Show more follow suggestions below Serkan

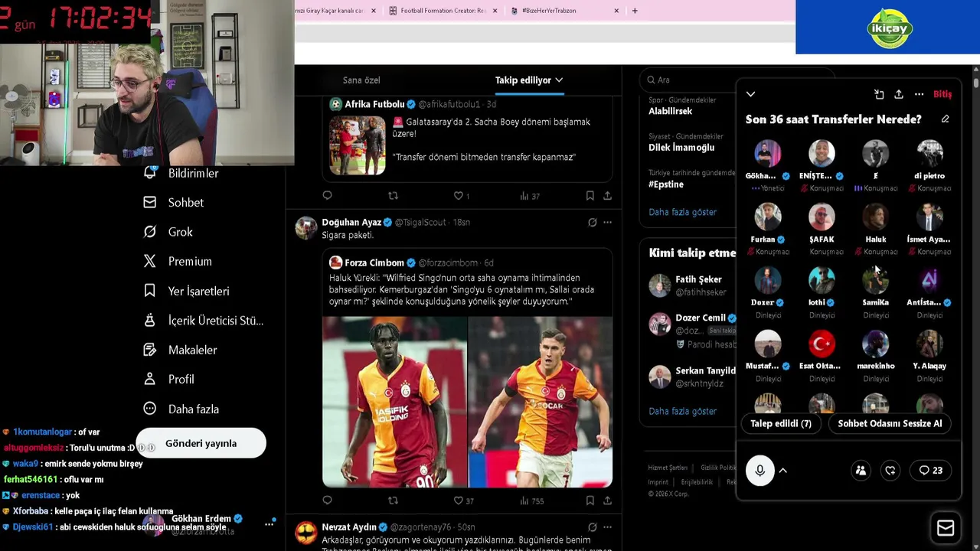[682, 411]
